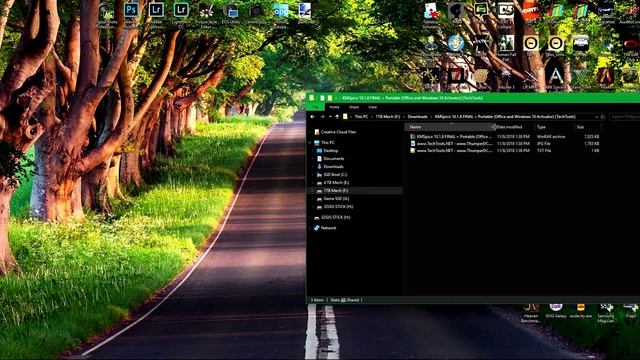Open the D3 desktop game icon

506,11
